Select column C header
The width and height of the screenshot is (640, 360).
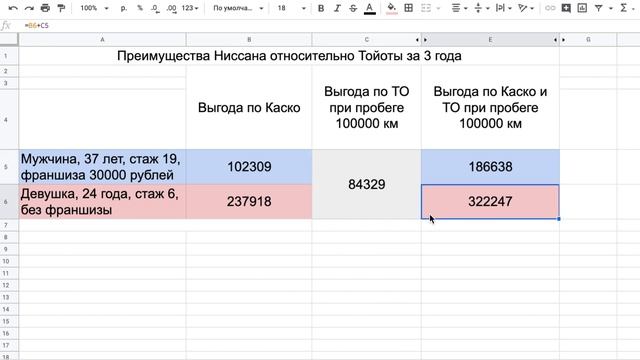click(366, 40)
